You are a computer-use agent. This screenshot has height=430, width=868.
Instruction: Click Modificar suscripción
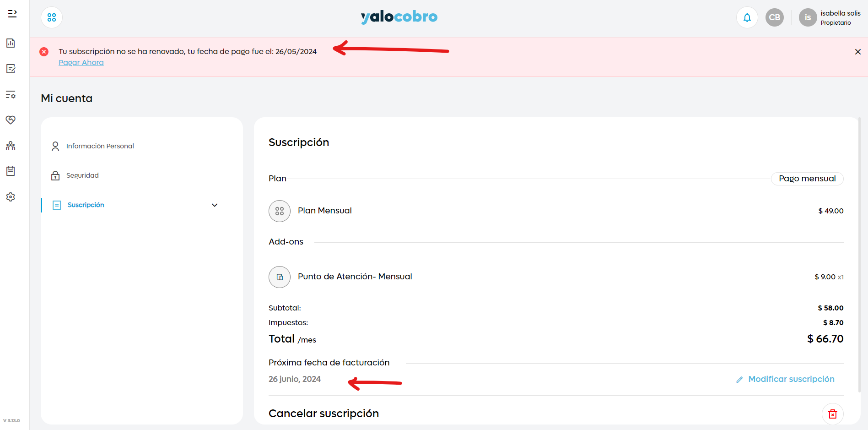point(791,379)
